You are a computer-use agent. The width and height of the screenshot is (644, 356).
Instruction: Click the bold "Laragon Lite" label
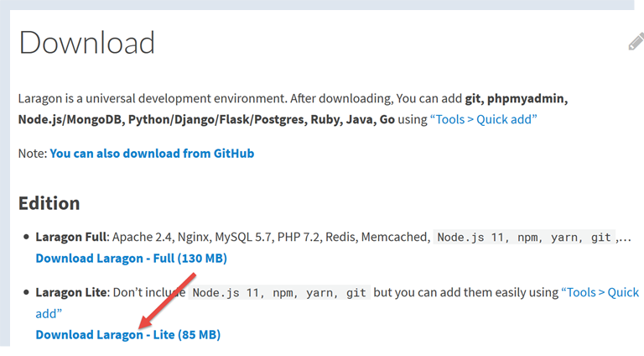click(x=70, y=293)
